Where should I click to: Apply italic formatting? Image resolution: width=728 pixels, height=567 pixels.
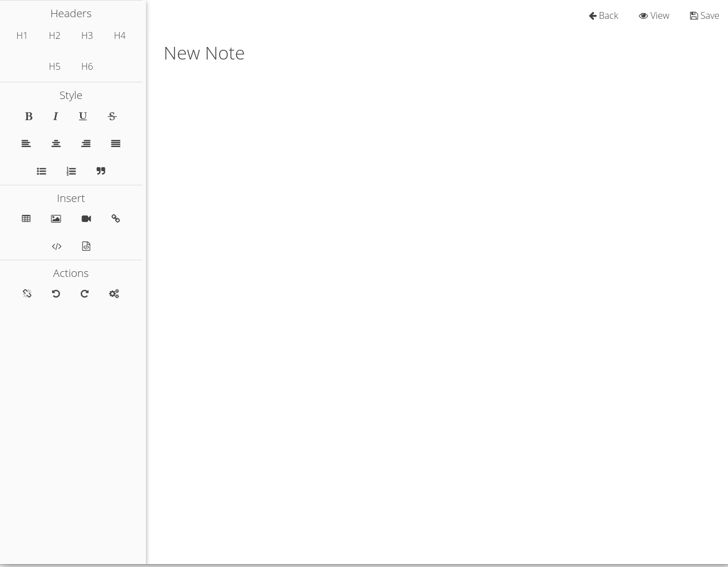(56, 116)
